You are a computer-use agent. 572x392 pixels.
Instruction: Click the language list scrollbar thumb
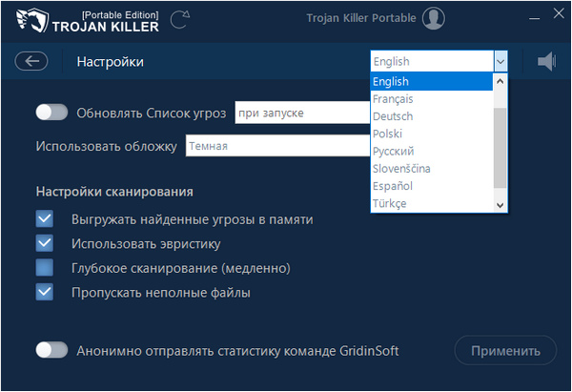click(500, 148)
